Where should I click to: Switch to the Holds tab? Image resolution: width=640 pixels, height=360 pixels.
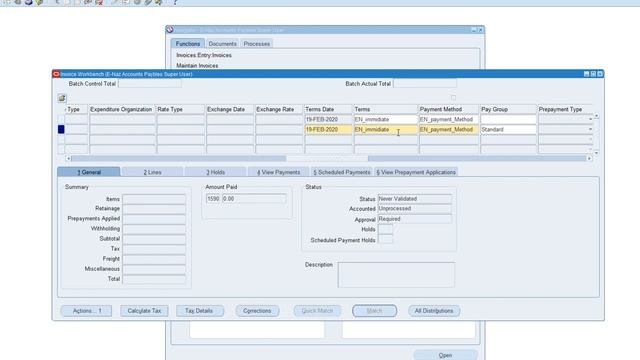[x=216, y=172]
